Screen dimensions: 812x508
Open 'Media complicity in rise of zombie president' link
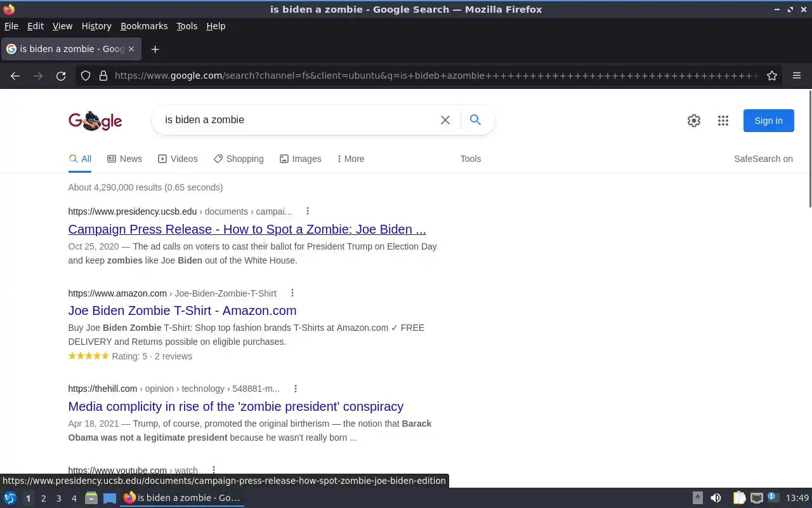click(235, 406)
